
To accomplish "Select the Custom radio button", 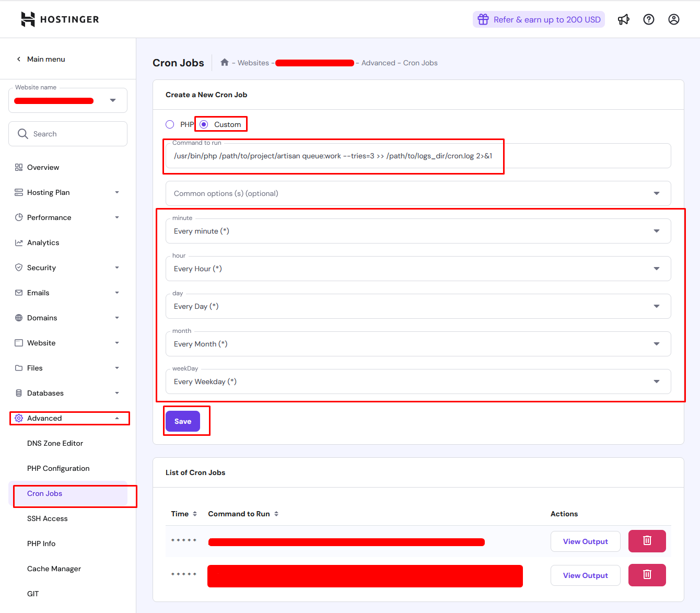I will click(204, 124).
